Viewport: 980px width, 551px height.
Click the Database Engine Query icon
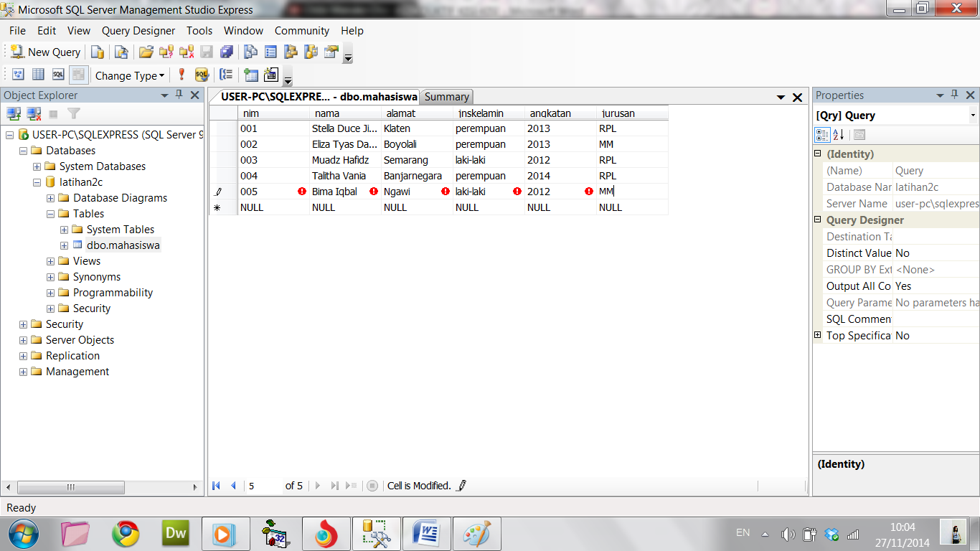click(x=98, y=52)
